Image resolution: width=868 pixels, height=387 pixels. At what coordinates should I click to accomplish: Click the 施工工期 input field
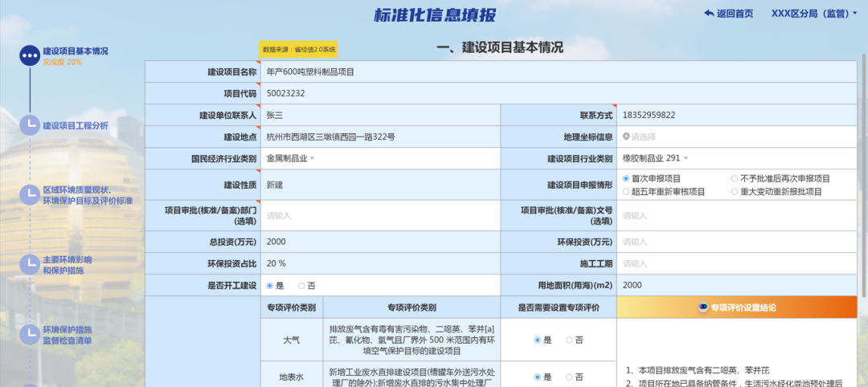click(737, 263)
